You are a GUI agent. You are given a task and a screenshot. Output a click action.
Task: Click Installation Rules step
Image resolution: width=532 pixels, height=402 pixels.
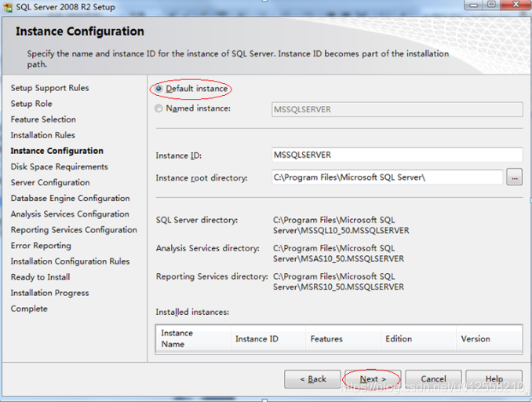[42, 135]
